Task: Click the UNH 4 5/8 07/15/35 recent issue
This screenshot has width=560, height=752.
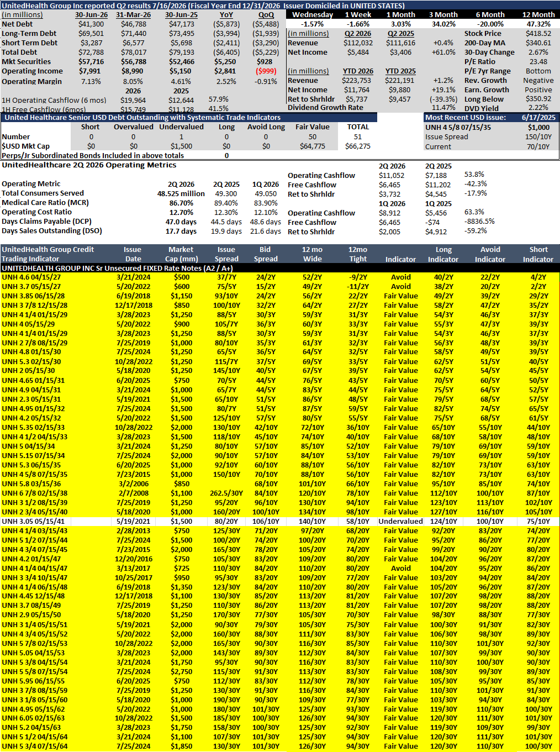Action: (458, 127)
